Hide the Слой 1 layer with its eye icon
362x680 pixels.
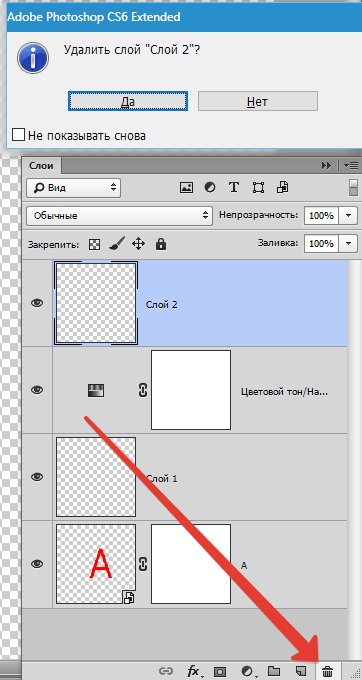click(x=37, y=477)
